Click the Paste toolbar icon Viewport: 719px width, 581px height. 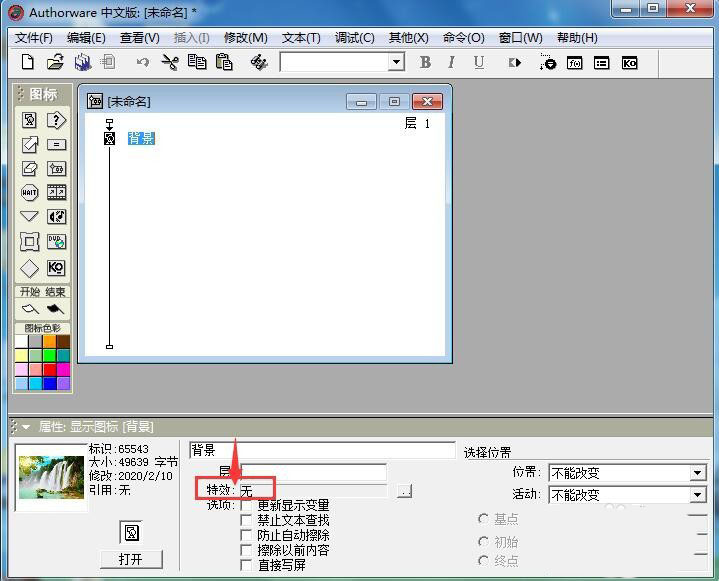click(224, 62)
